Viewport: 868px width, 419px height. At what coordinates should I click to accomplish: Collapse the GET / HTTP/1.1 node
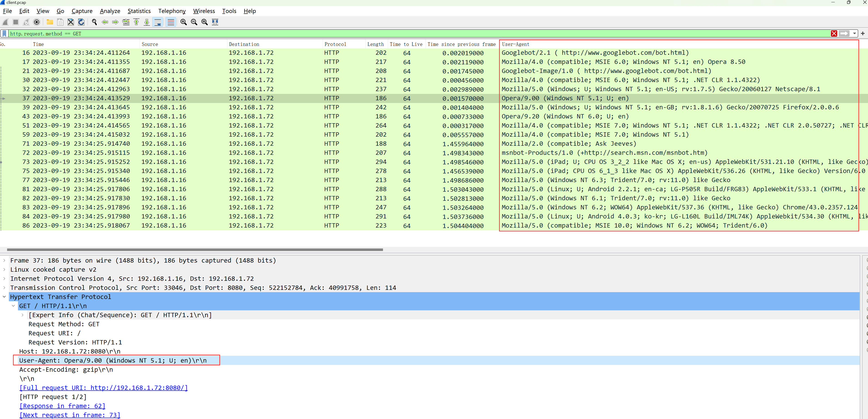[13, 306]
